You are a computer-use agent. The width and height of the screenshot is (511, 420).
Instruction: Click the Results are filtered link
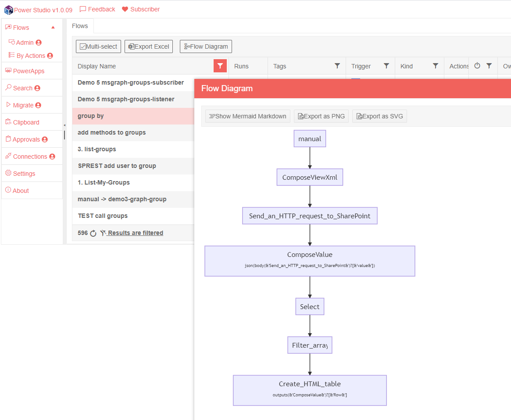click(x=135, y=233)
